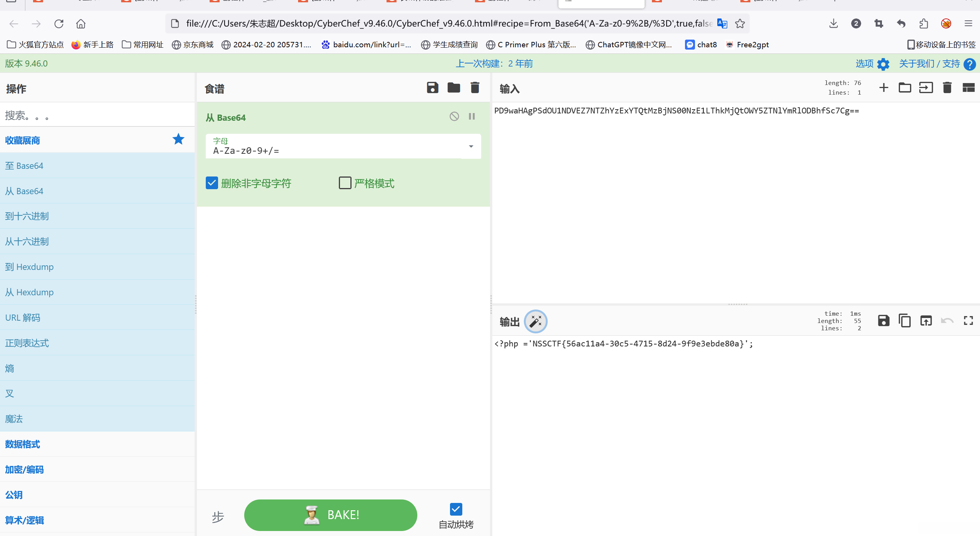This screenshot has width=980, height=536.
Task: Maximise the output pane
Action: [968, 321]
